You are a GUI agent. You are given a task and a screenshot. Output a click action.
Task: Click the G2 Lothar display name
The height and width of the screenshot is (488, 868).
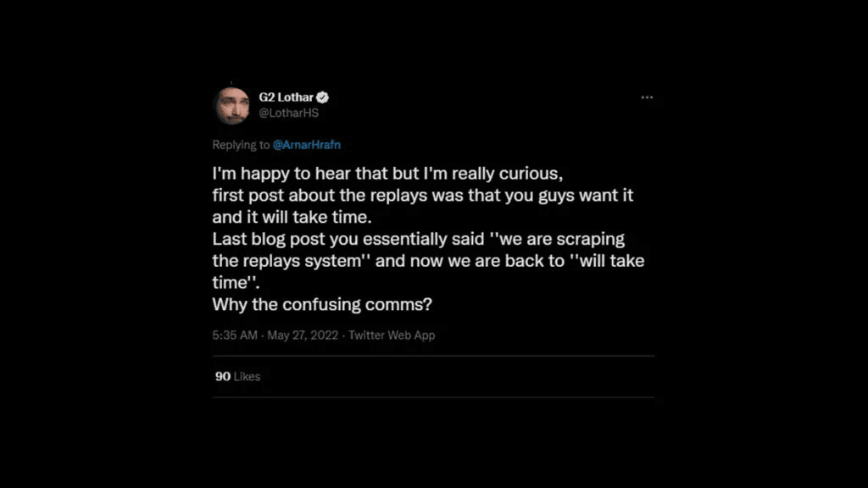coord(287,97)
